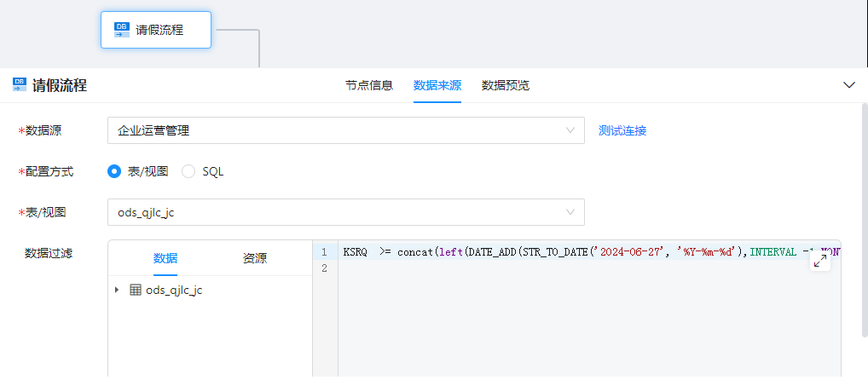868x380 pixels.
Task: Switch to the 节点信息 tab
Action: [368, 85]
